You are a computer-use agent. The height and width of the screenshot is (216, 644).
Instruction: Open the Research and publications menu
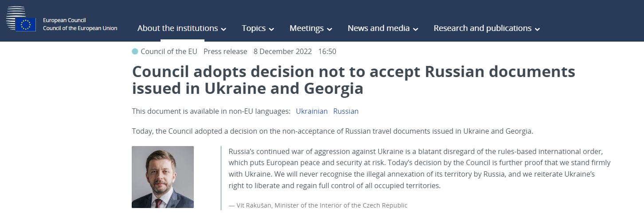pos(487,28)
